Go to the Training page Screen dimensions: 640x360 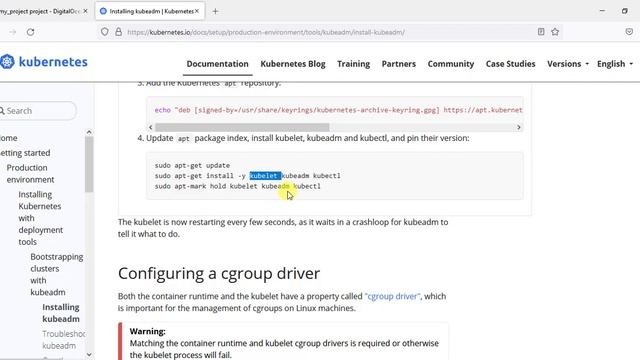[353, 64]
